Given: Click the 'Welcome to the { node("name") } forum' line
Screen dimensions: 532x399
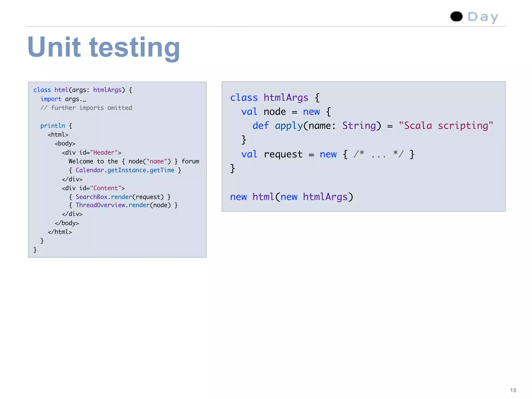Looking at the screenshot, I should coord(134,161).
